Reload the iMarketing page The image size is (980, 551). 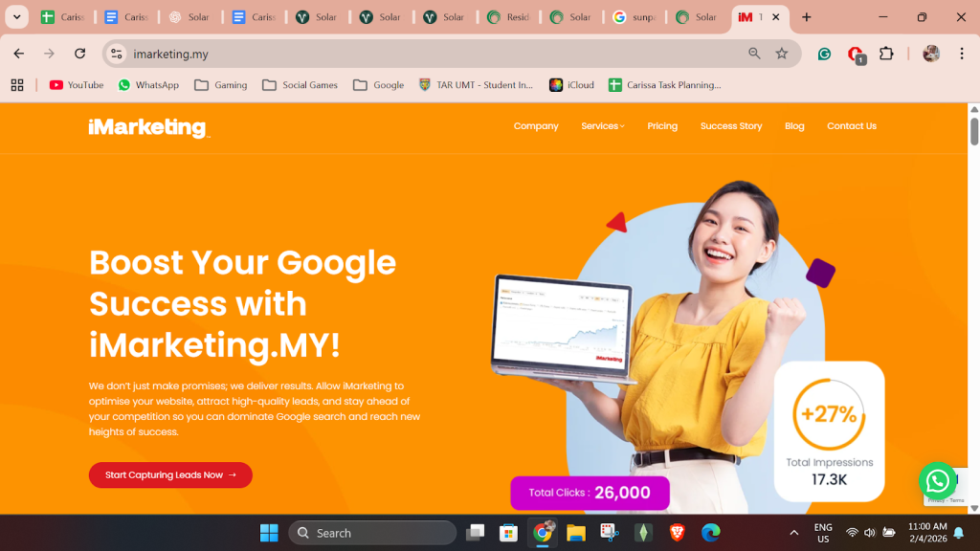pos(79,54)
